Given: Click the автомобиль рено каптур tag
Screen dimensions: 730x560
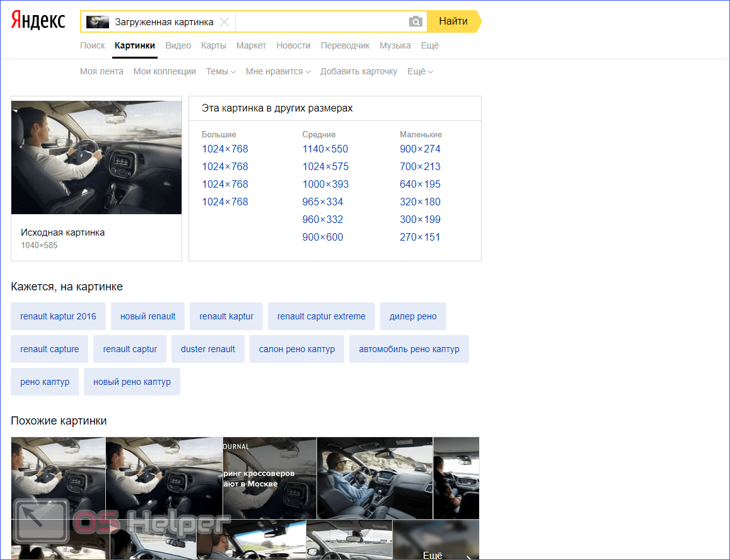Looking at the screenshot, I should [x=408, y=349].
